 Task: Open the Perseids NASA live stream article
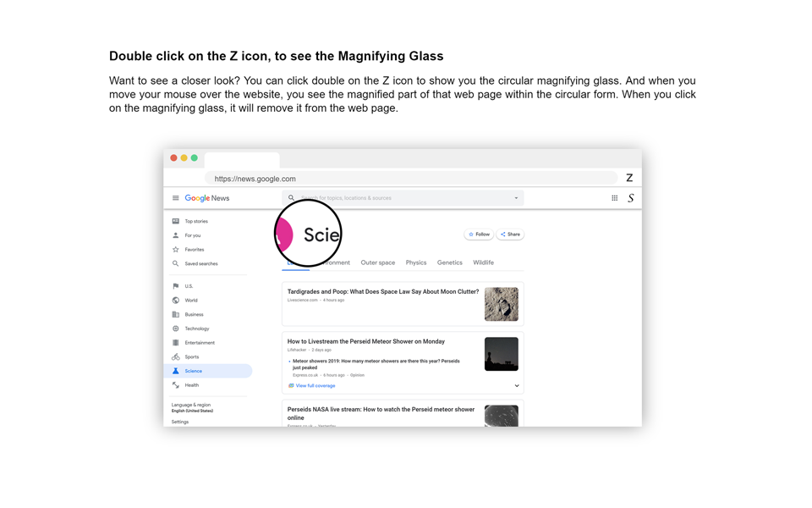381,413
